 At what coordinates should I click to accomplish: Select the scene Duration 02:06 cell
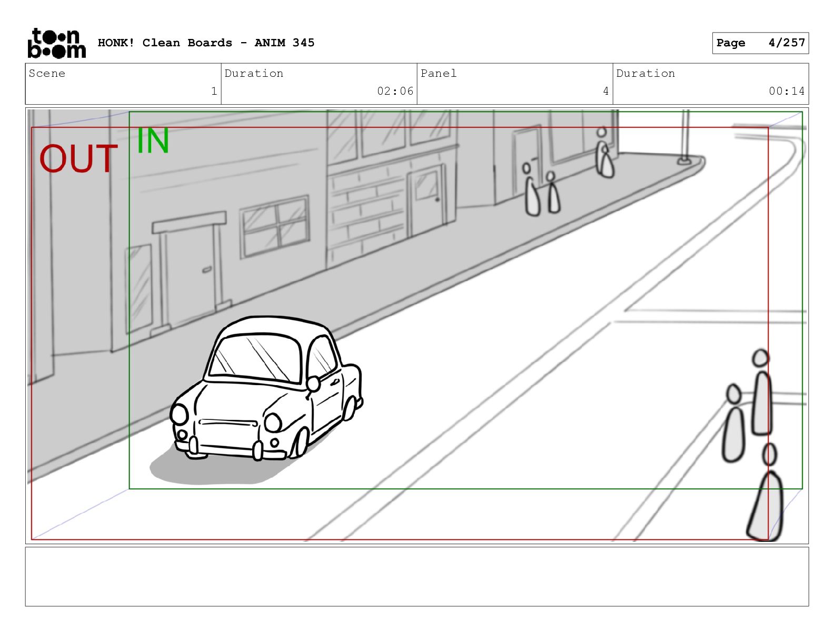[319, 84]
